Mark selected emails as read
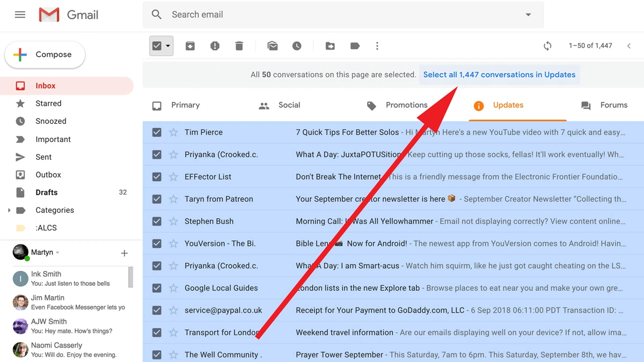This screenshot has height=362, width=644. point(273,46)
